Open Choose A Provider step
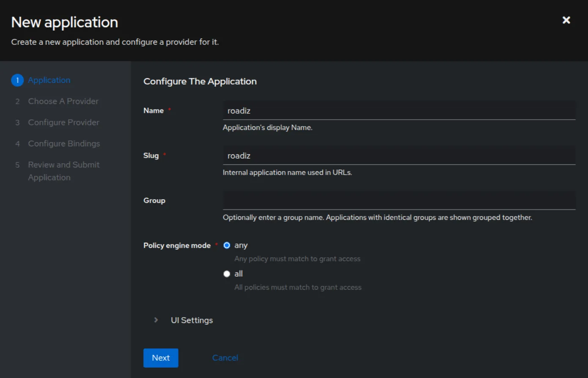Viewport: 588px width, 378px height. pos(63,101)
